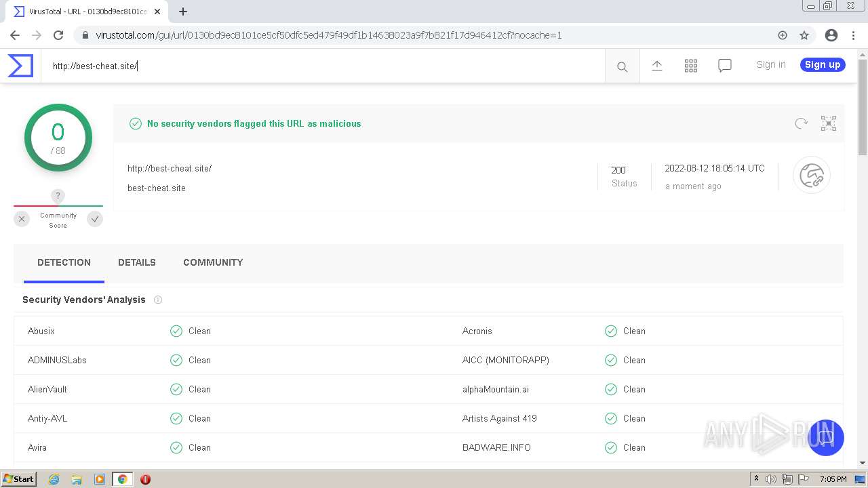868x488 pixels.
Task: Click the Artists Against 419 vendor name
Action: coord(500,418)
